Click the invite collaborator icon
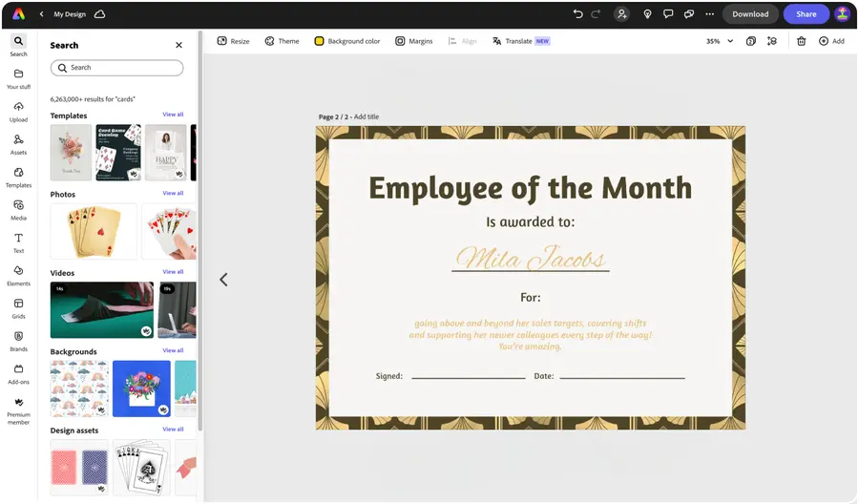The image size is (859, 504). point(621,14)
